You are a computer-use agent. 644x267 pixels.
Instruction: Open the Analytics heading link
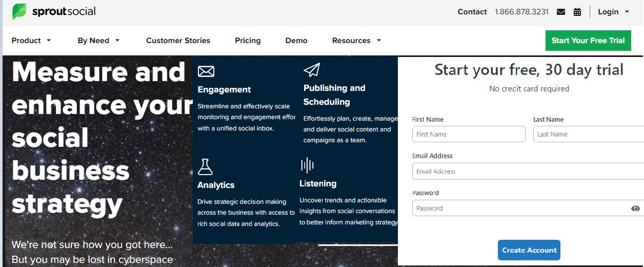pyautogui.click(x=216, y=185)
